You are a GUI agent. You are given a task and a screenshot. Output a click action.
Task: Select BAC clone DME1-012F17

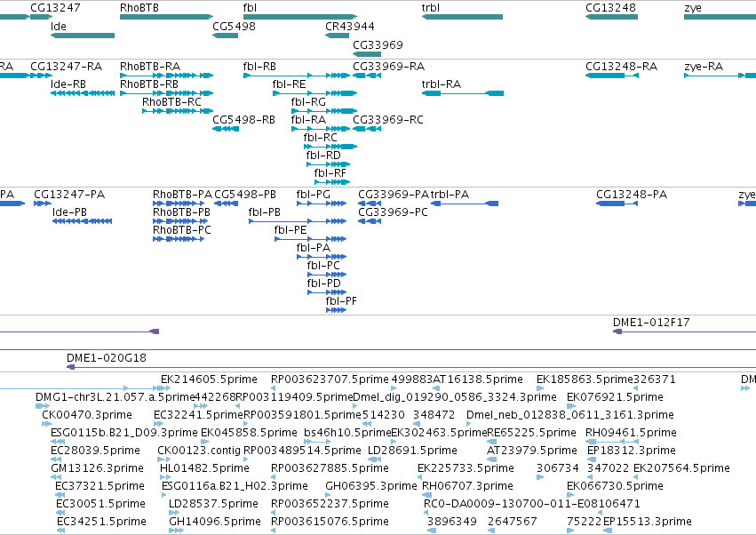684,331
